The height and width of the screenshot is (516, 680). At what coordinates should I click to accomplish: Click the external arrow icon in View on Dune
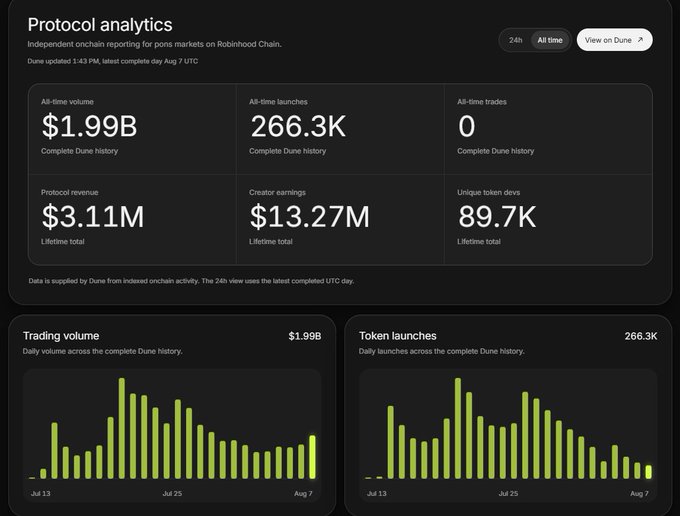(x=641, y=40)
